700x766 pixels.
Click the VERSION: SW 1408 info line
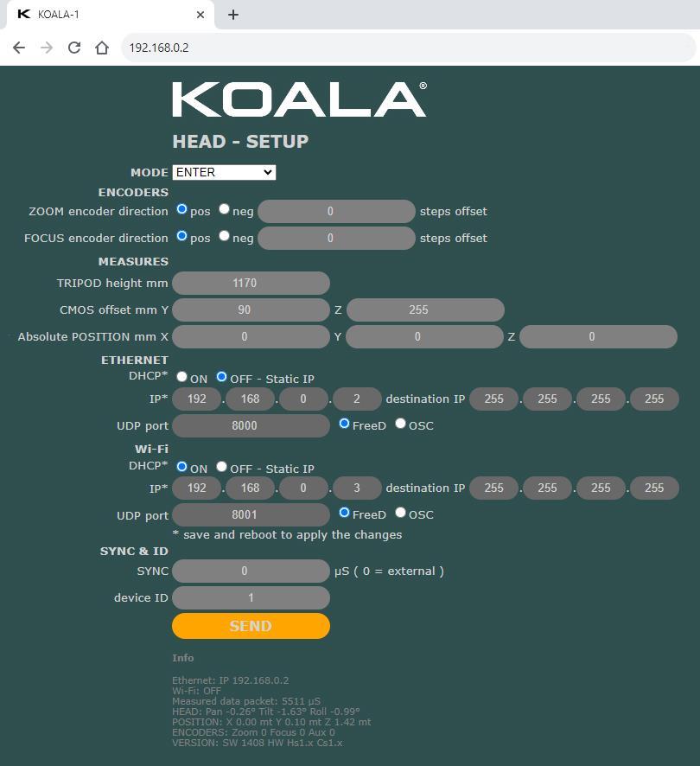pyautogui.click(x=258, y=743)
